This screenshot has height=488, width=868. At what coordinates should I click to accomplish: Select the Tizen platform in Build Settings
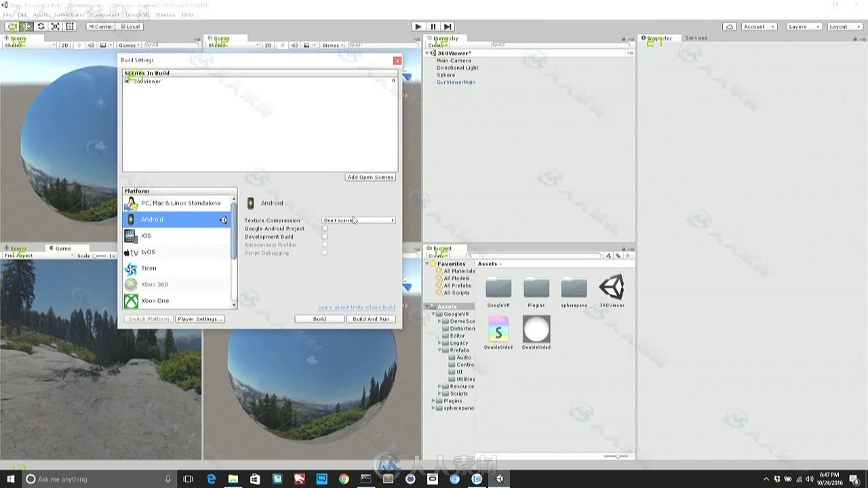click(x=177, y=268)
